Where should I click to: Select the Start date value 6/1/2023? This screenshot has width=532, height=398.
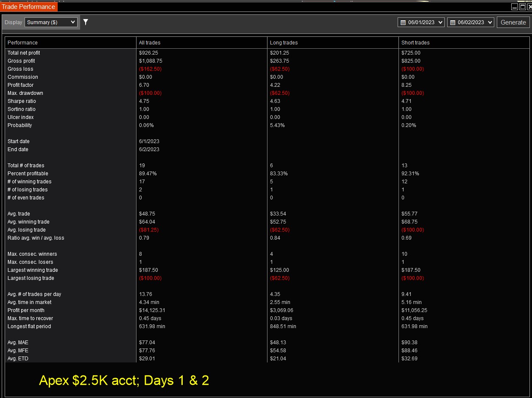pyautogui.click(x=149, y=141)
